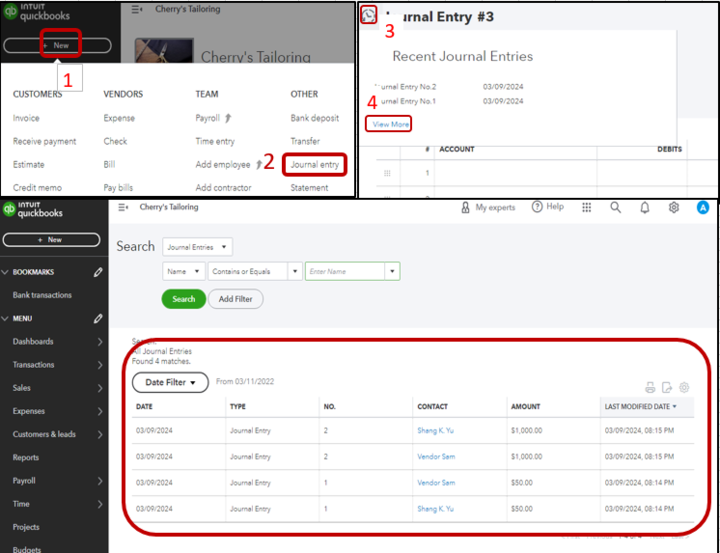Screen dimensions: 720x553
Task: Open Shang K. Yu link in $50.00 row
Action: pos(435,509)
